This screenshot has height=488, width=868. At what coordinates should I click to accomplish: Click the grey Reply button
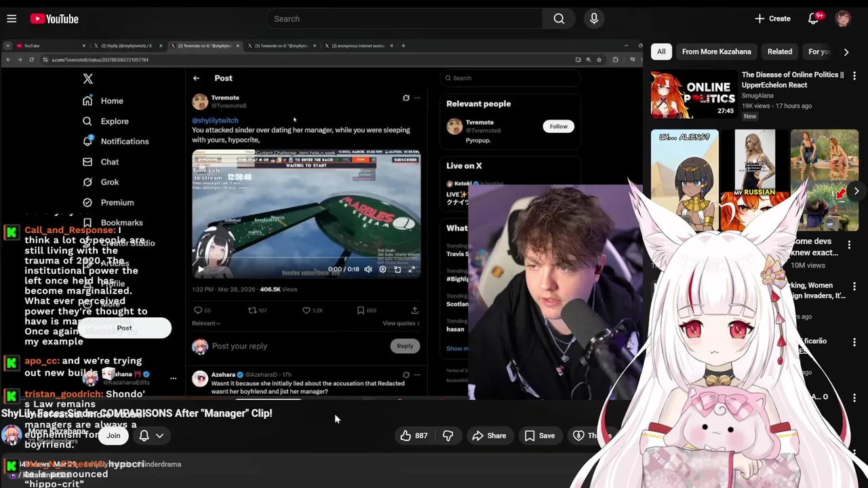405,346
